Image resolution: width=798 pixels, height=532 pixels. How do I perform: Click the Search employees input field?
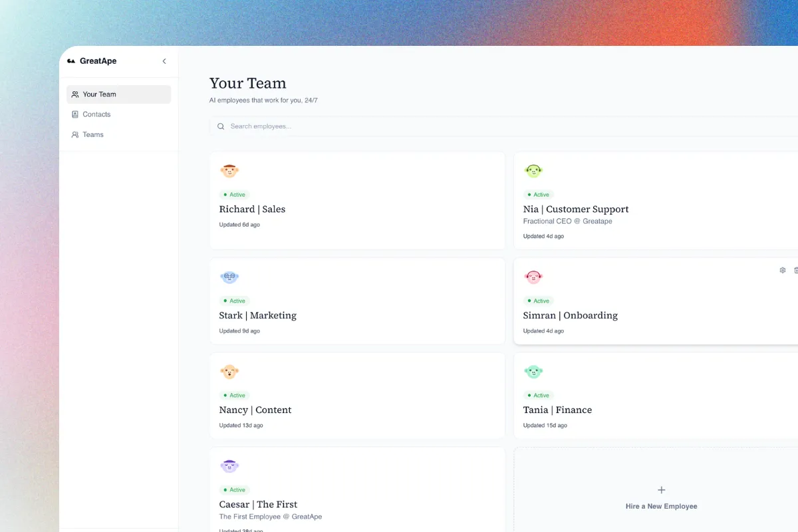[299, 126]
